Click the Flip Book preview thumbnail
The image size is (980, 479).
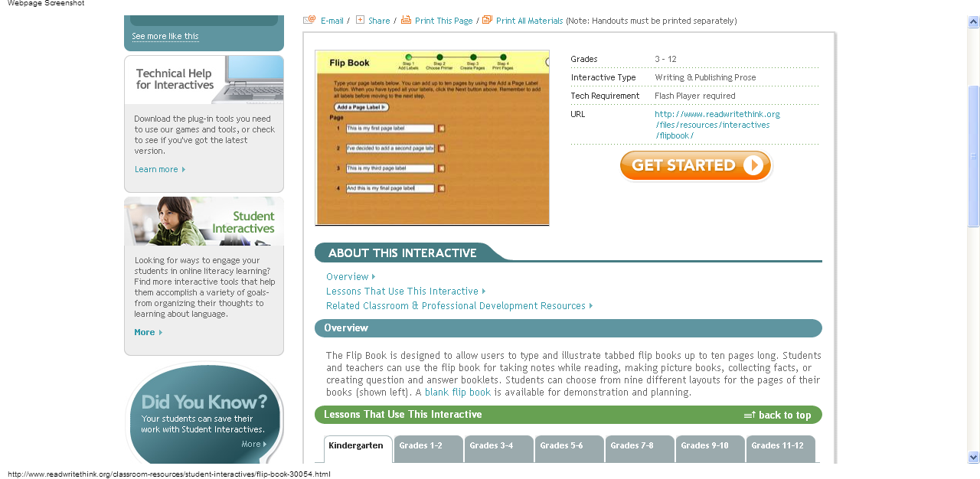pos(432,138)
